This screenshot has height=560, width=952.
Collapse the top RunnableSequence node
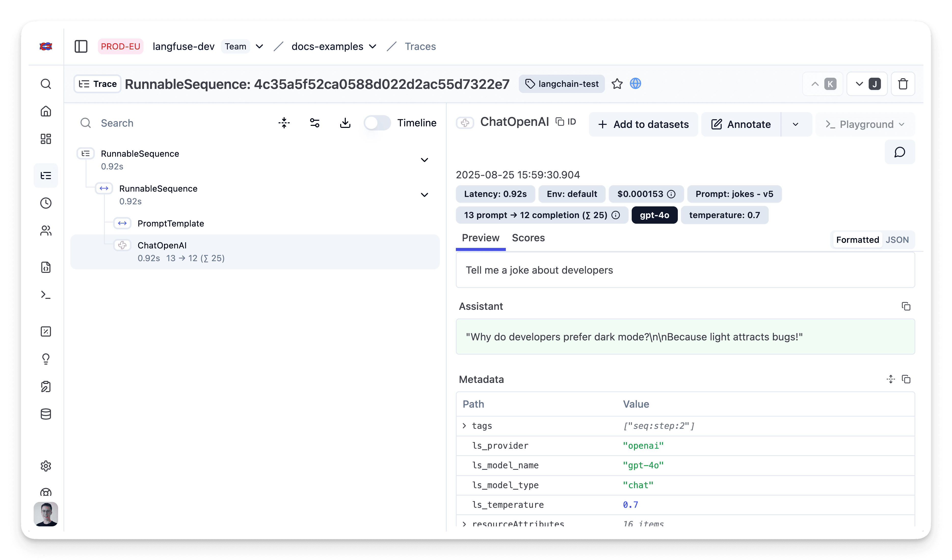click(x=424, y=160)
